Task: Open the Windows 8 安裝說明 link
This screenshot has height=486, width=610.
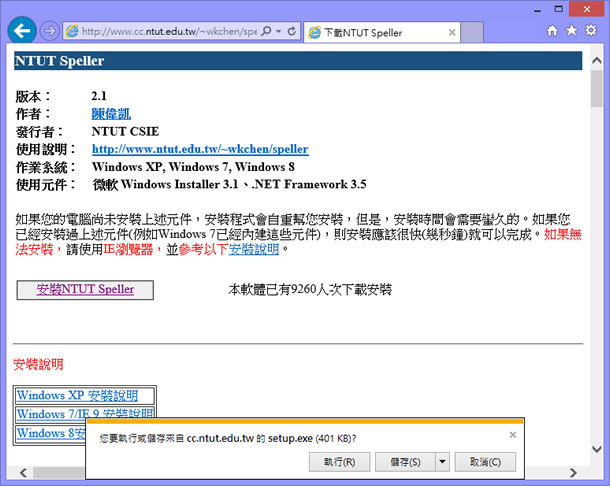Action: click(x=51, y=433)
